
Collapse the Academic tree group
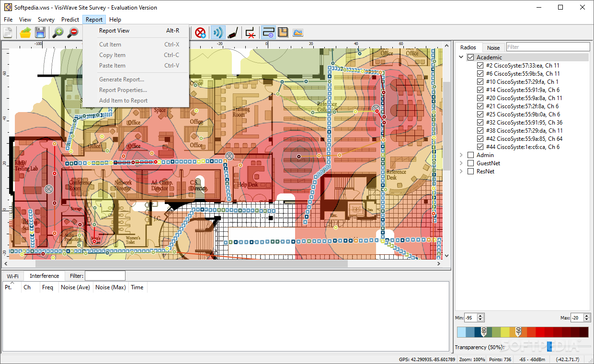pyautogui.click(x=461, y=57)
